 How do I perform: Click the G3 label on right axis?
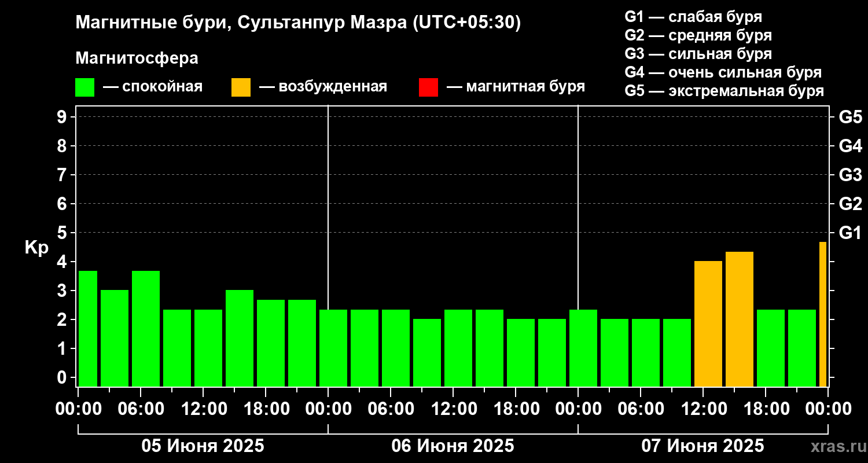point(850,175)
